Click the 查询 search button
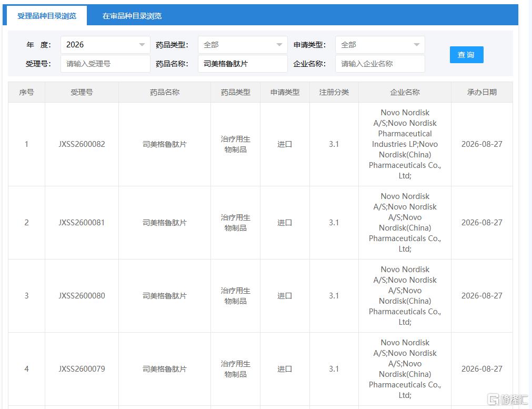 click(467, 55)
